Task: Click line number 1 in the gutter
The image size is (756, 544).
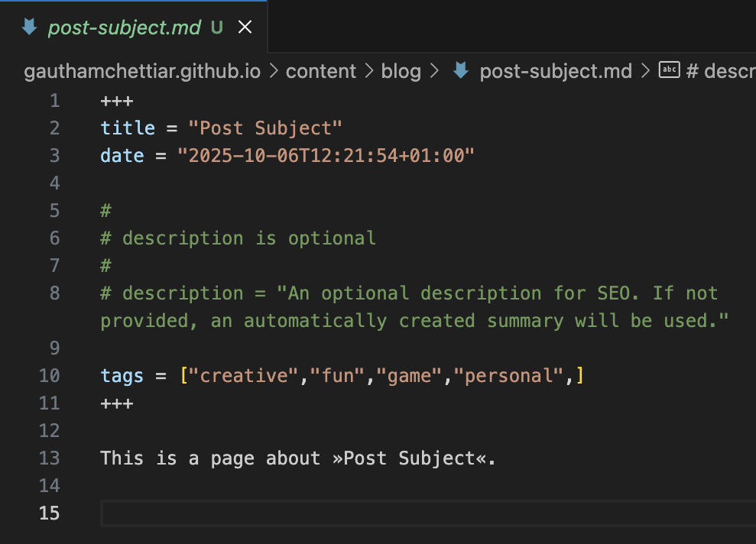Action: coord(54,100)
